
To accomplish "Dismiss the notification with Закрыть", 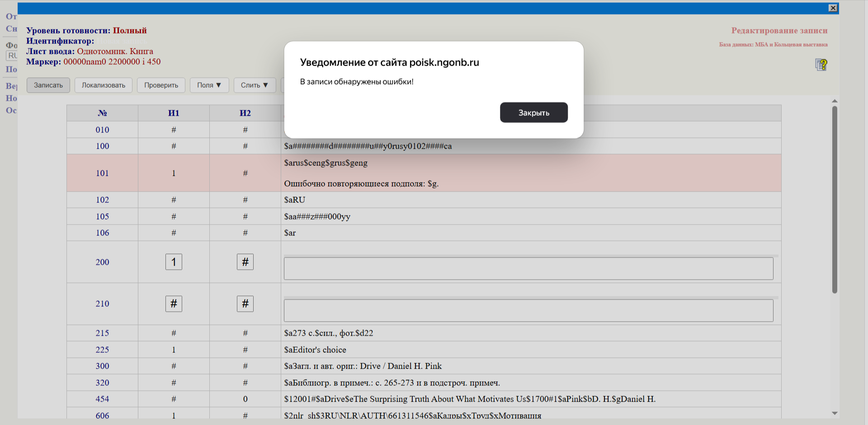I will click(533, 112).
